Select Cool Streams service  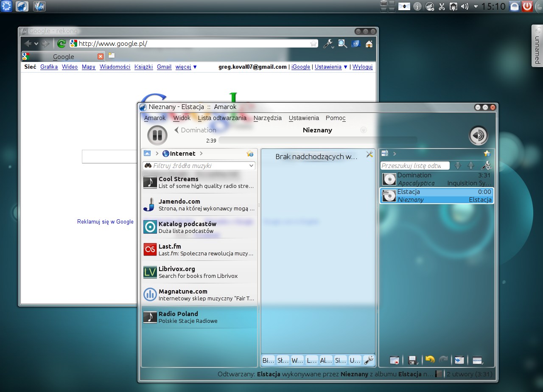click(199, 182)
